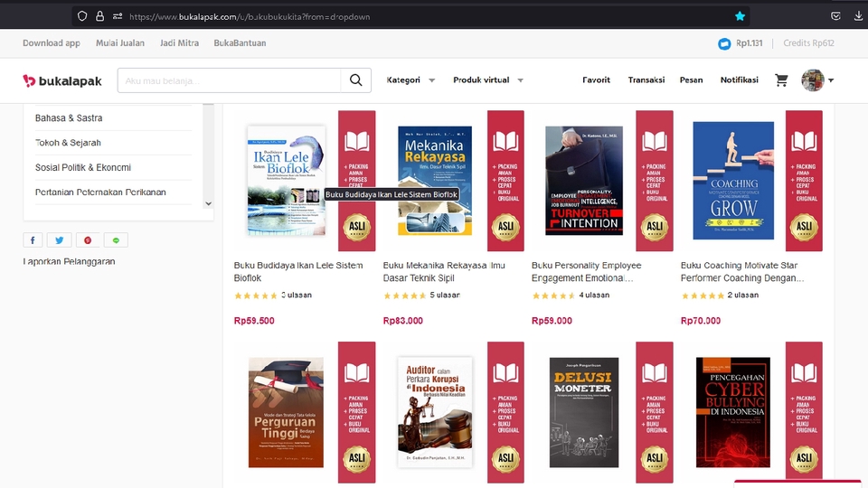Select the Tokoh & Sejarah category
Image resolution: width=868 pixels, height=488 pixels.
coord(68,143)
